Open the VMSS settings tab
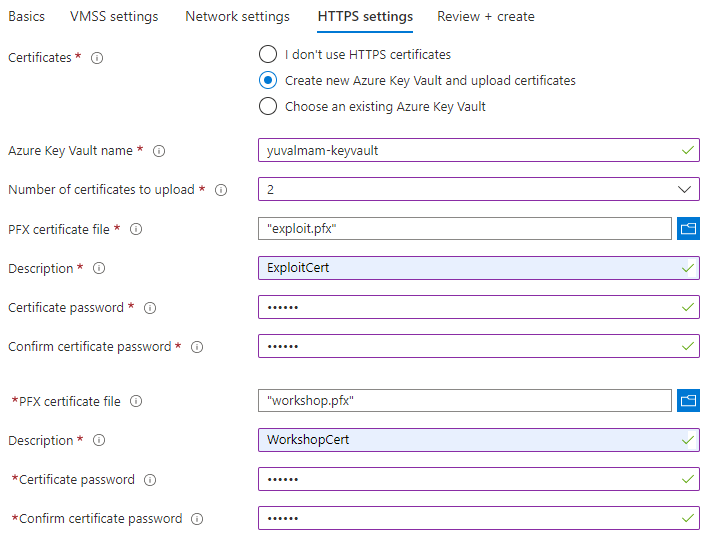 [114, 17]
